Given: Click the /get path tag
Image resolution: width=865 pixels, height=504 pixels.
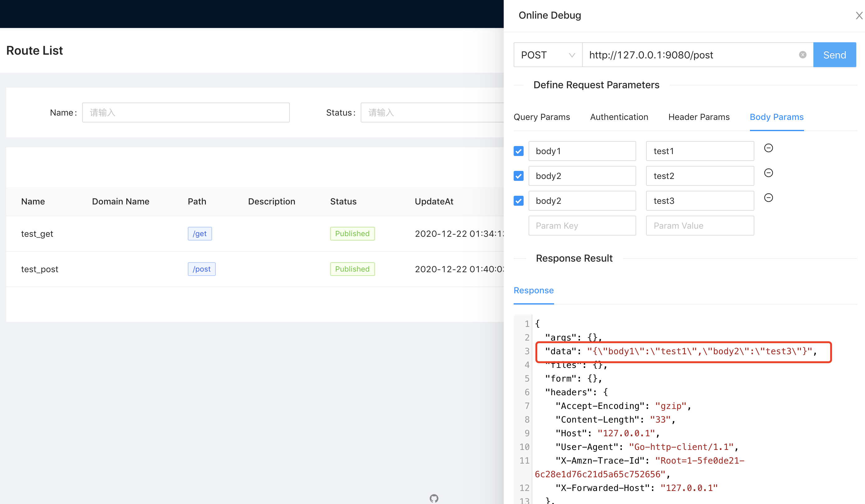Looking at the screenshot, I should click(199, 234).
